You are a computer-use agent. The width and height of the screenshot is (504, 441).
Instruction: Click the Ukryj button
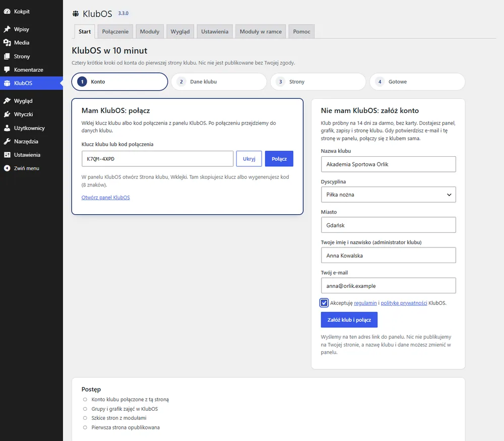(x=249, y=159)
